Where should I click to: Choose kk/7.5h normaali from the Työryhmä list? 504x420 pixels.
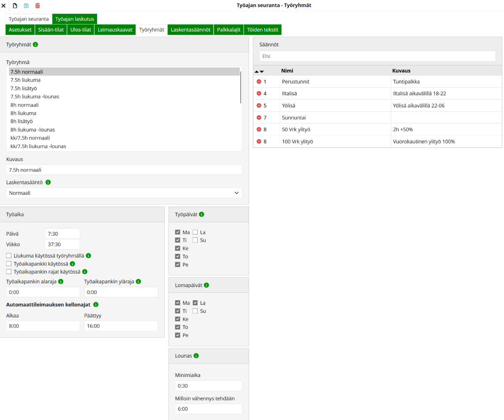coord(30,138)
